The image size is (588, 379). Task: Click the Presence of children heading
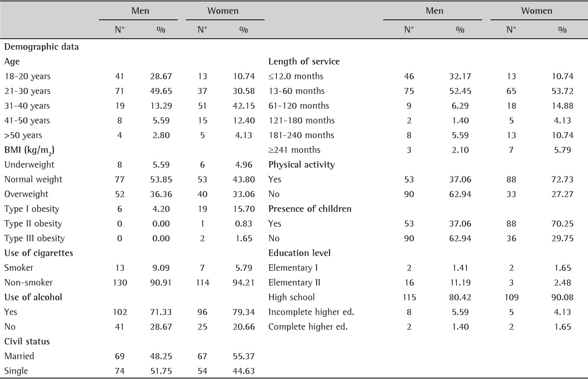(306, 209)
